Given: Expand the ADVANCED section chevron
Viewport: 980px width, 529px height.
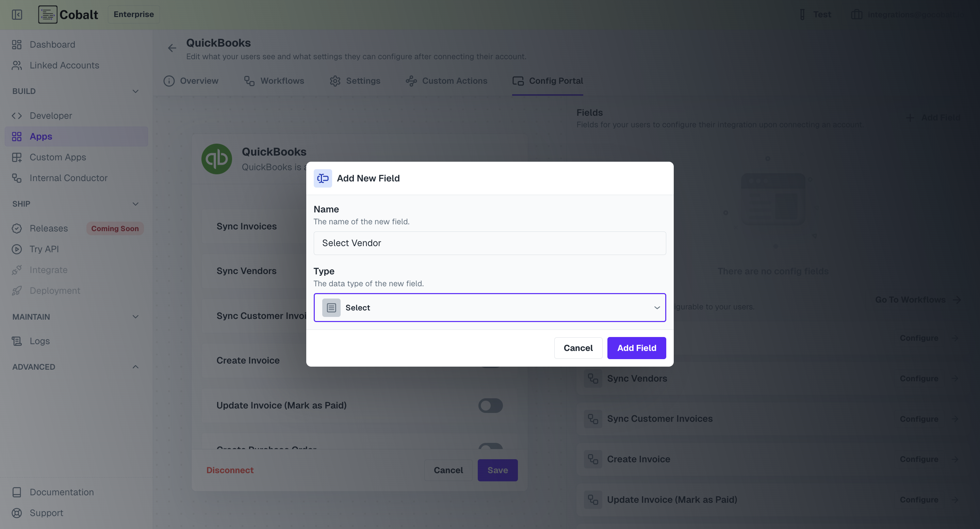Looking at the screenshot, I should (x=135, y=367).
